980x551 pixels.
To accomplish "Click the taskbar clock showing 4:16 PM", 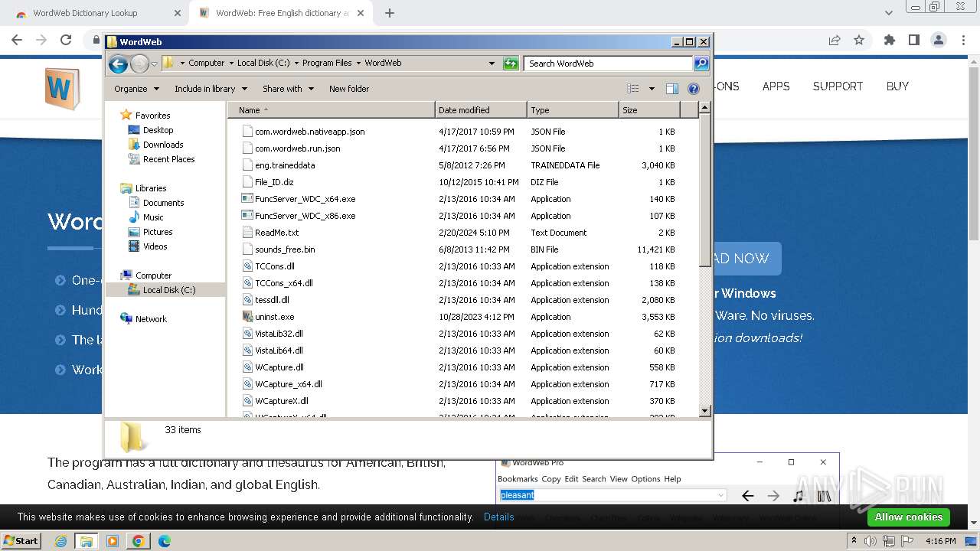I will click(940, 541).
